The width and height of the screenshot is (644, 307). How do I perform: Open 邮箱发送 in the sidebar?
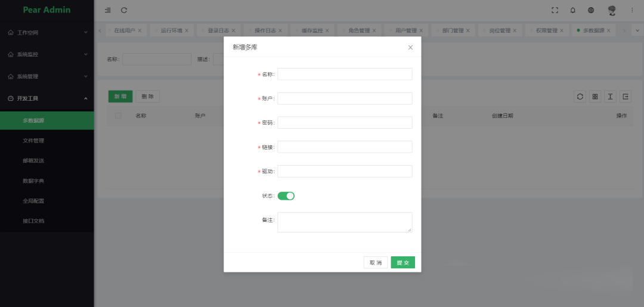47,161
